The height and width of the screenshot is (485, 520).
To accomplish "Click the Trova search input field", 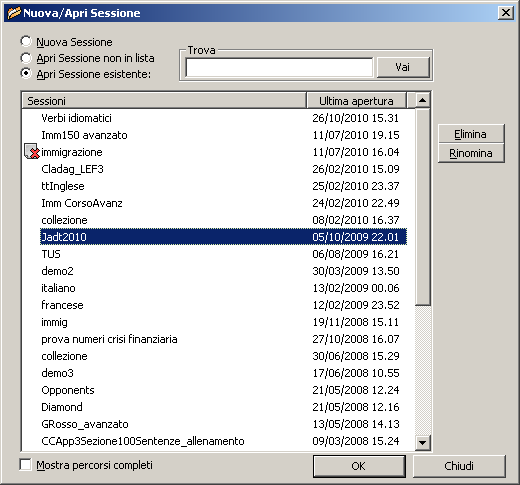I will [x=279, y=67].
